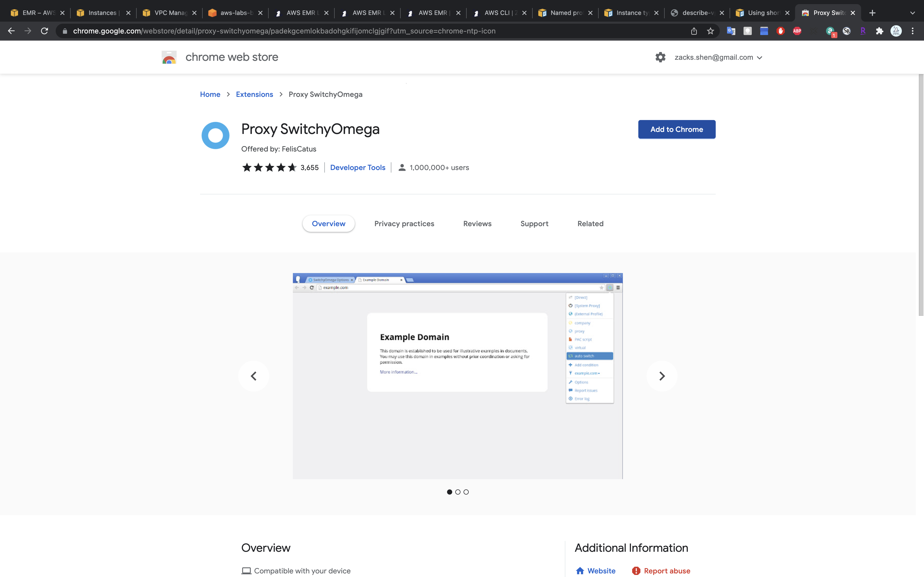924x577 pixels.
Task: Open the share page icon in address bar
Action: (694, 31)
